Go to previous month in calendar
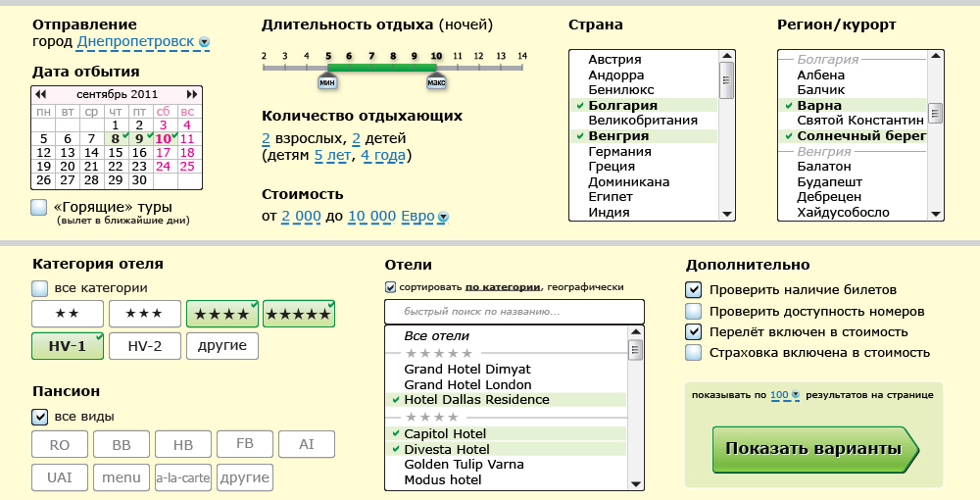 pyautogui.click(x=40, y=94)
